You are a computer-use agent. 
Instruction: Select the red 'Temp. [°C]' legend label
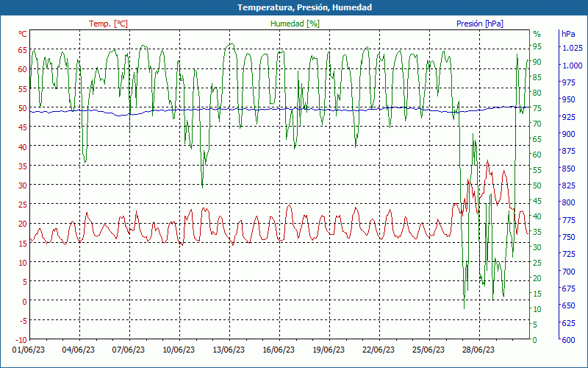click(x=108, y=24)
